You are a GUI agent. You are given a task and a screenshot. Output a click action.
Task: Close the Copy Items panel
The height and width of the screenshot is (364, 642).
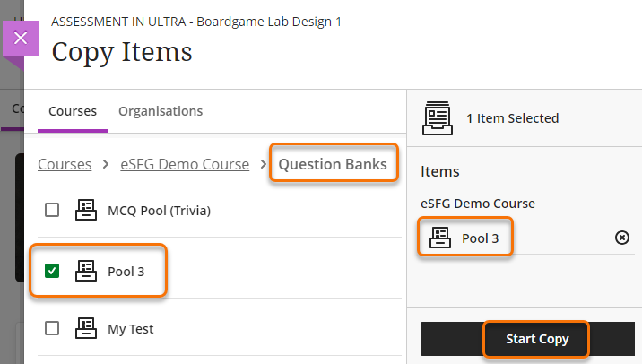click(x=22, y=39)
